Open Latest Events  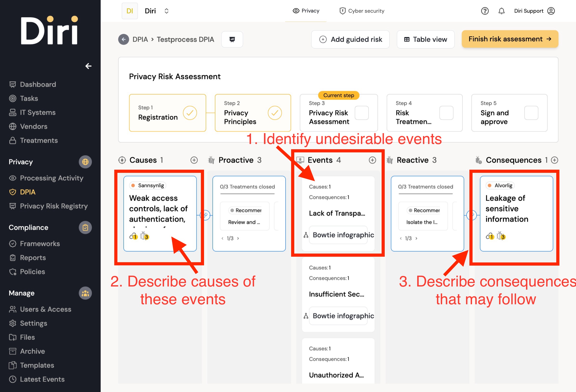click(x=37, y=379)
